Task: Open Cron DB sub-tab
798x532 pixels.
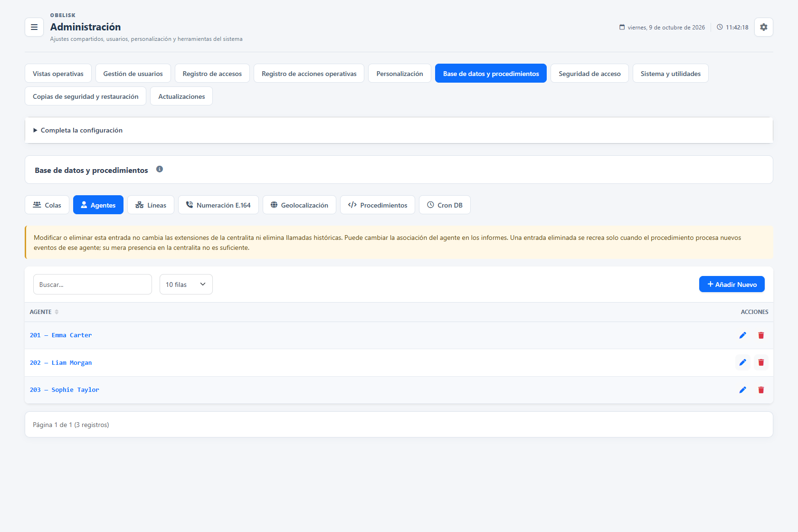Action: pyautogui.click(x=445, y=205)
